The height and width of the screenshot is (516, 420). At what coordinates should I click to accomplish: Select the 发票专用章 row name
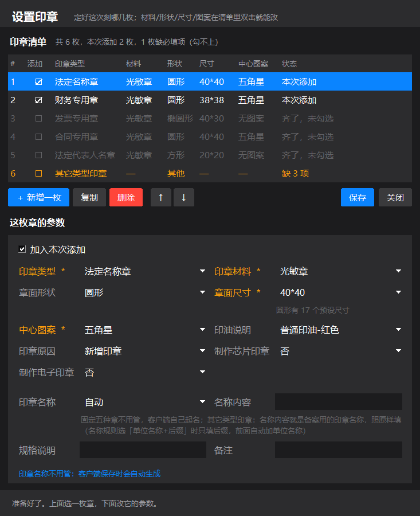click(76, 119)
